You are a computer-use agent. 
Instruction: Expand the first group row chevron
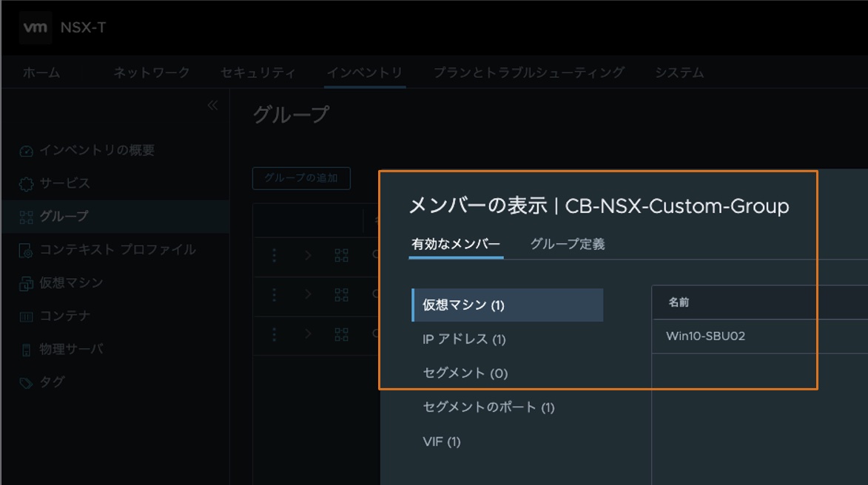pyautogui.click(x=309, y=255)
